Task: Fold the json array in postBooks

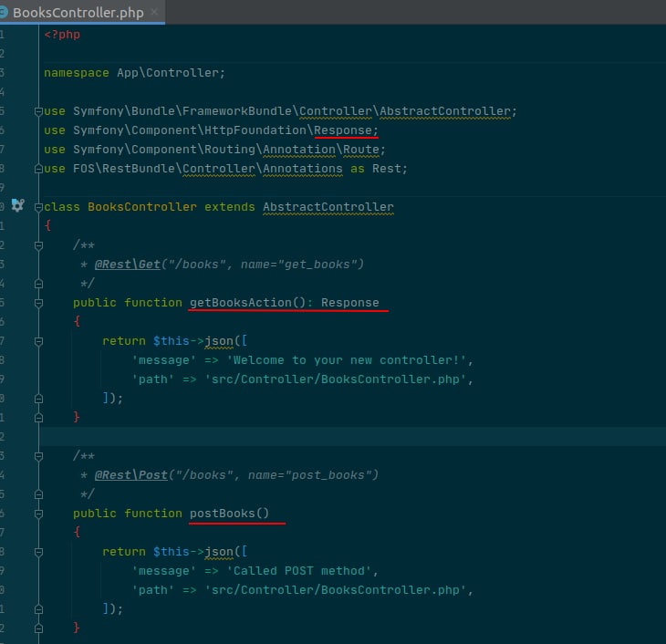Action: point(38,552)
